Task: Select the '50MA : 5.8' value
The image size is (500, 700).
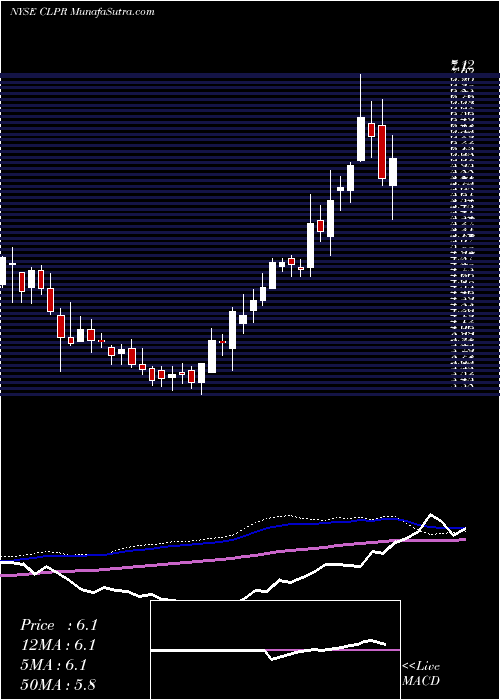Action: pos(58,684)
